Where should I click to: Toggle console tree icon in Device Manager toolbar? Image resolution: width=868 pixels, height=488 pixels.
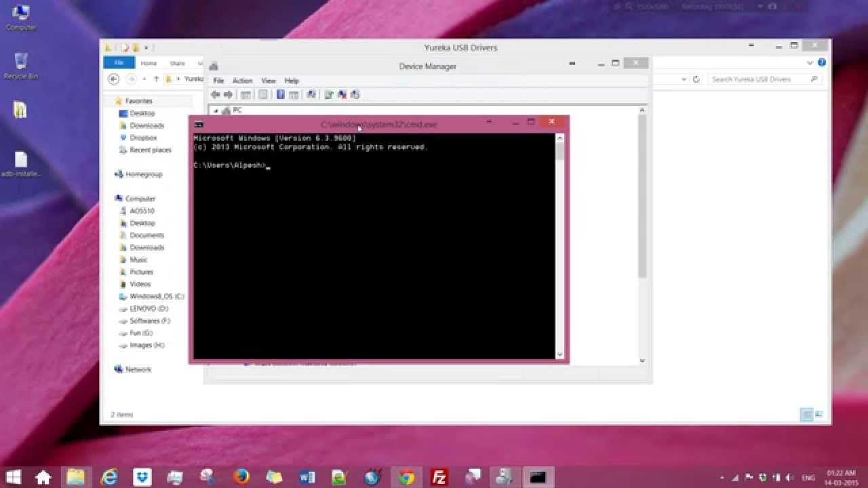245,95
